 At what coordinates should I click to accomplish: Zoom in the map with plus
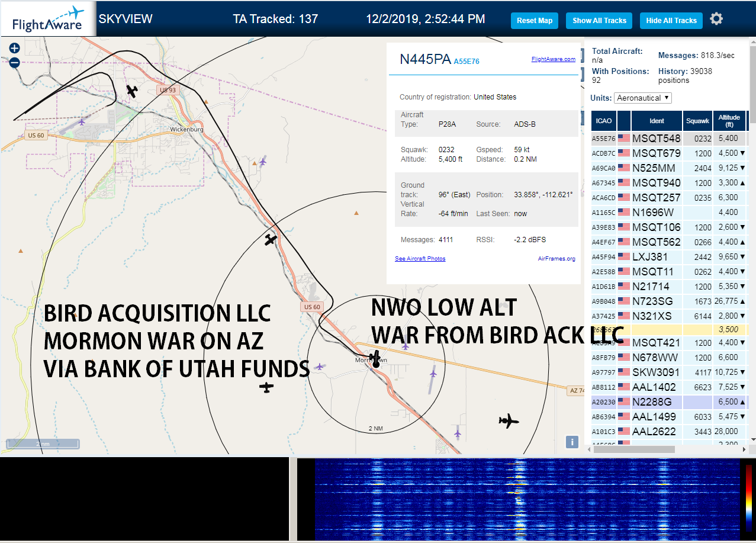(x=14, y=49)
